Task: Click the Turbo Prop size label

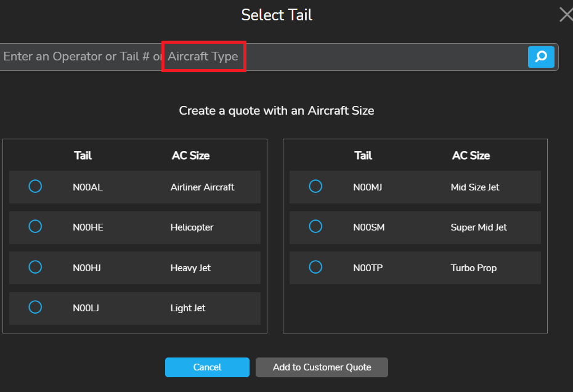Action: 473,268
